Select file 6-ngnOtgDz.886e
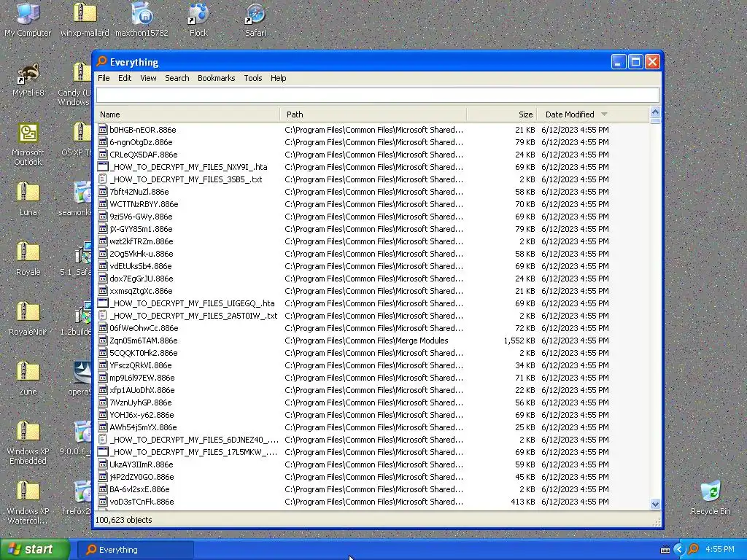Screen dimensions: 747x560 point(141,142)
